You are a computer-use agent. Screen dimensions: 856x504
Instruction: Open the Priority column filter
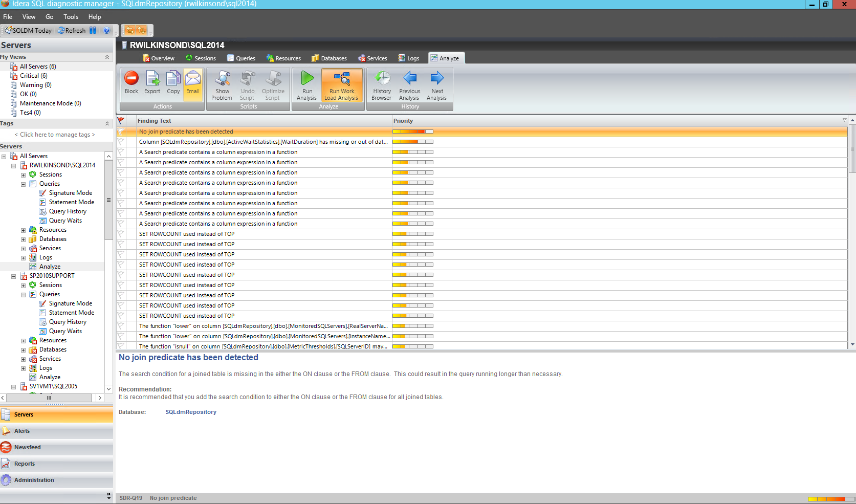844,120
